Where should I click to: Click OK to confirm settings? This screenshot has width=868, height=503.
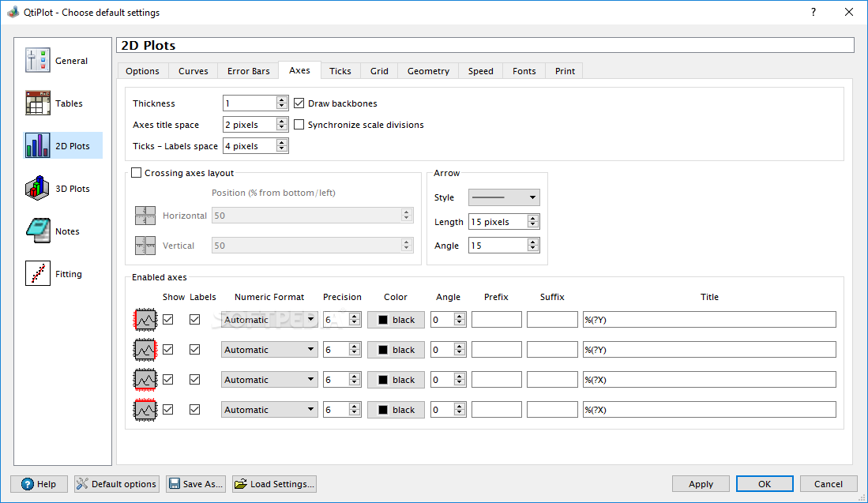pos(765,483)
